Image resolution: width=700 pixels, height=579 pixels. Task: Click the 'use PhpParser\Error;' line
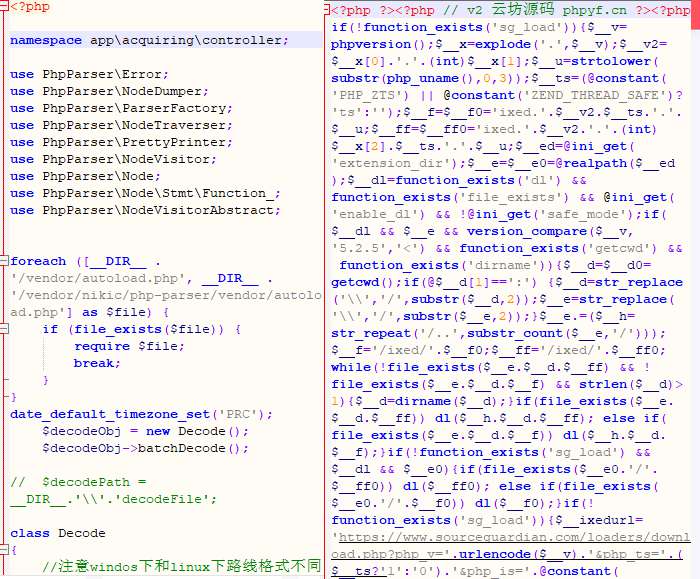coord(89,74)
